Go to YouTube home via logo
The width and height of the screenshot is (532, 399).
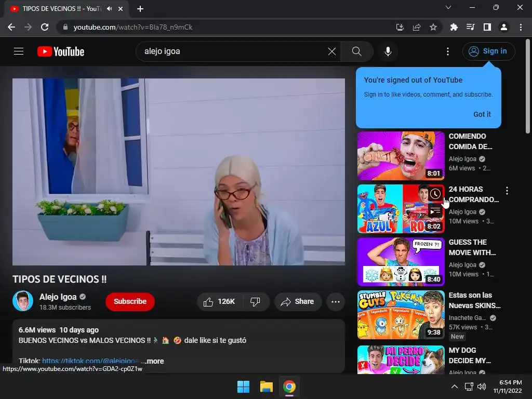click(x=61, y=51)
